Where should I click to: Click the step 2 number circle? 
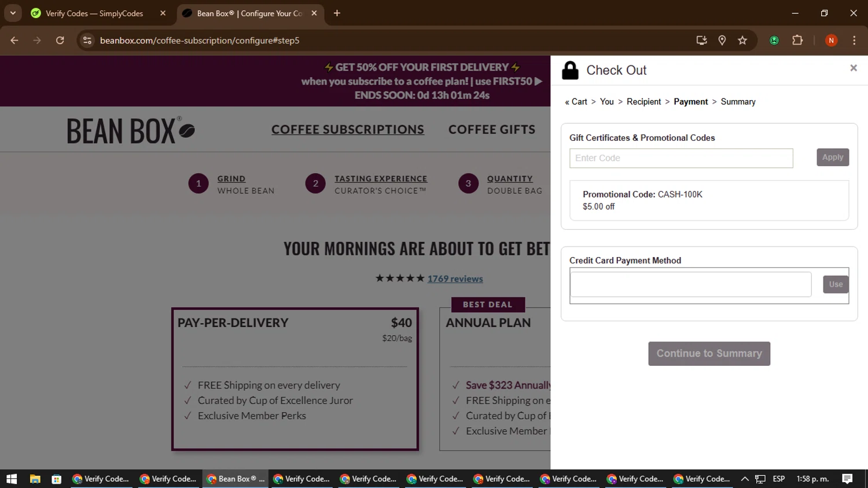(x=315, y=184)
